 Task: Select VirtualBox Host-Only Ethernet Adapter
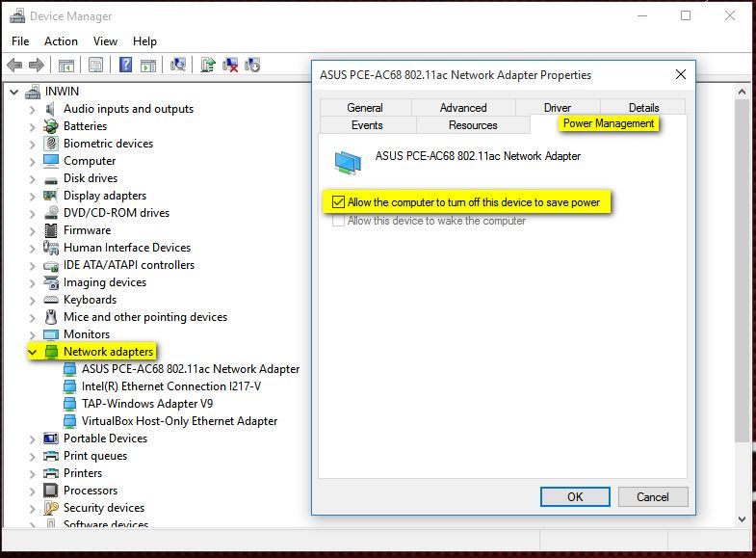coord(179,421)
